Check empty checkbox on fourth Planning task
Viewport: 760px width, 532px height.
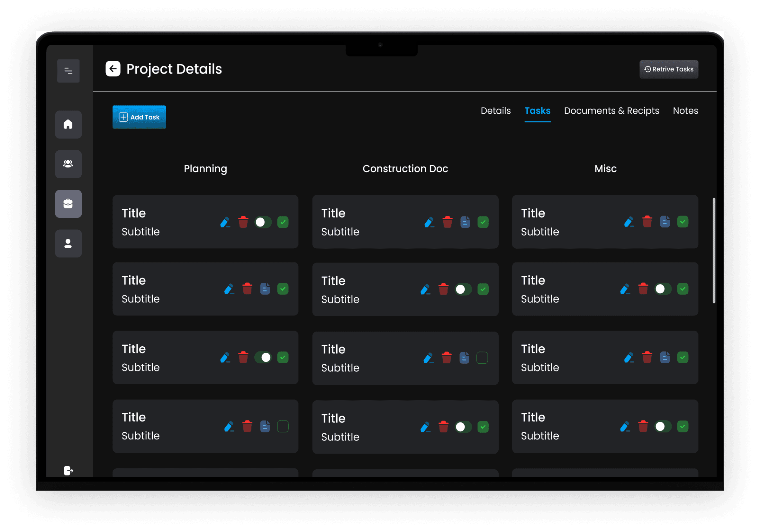(283, 426)
